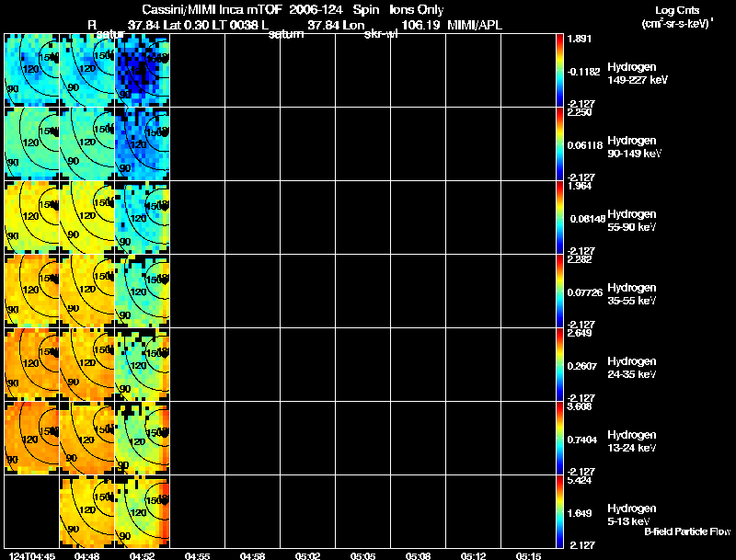Click the 04:52 image in the 5-13 keV row
This screenshot has width=736, height=560.
[x=142, y=511]
